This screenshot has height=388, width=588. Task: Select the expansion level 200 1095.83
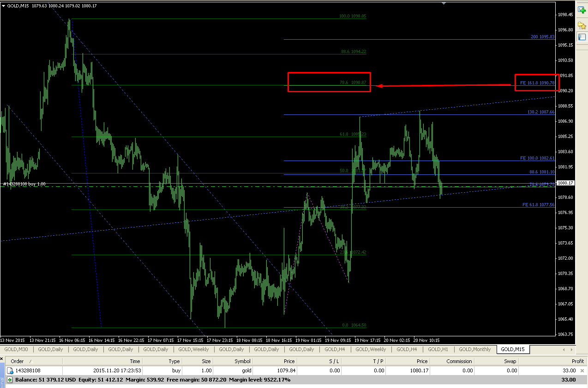(x=542, y=37)
